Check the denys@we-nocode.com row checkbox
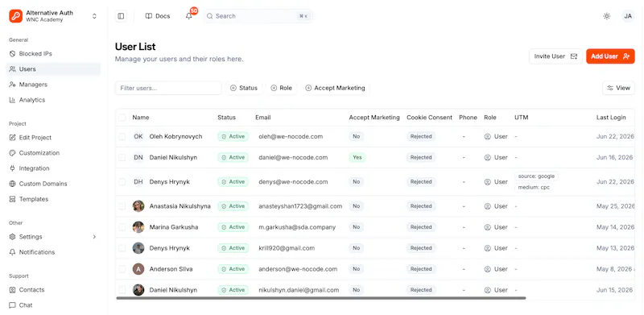 (122, 182)
